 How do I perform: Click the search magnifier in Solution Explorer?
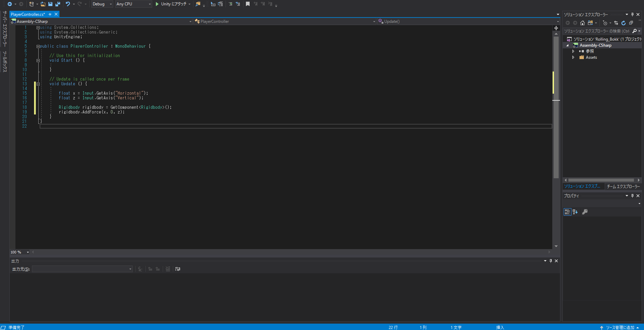coord(635,31)
